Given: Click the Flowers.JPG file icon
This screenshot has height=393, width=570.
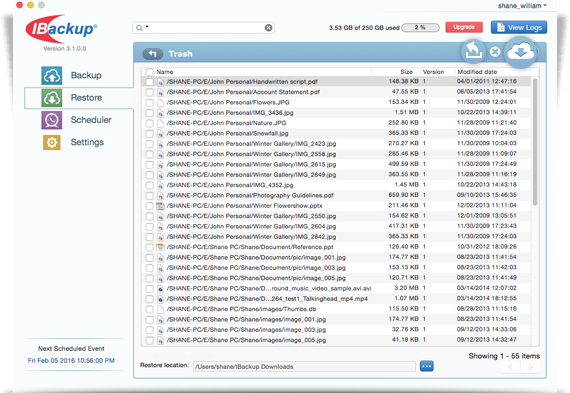Looking at the screenshot, I should [160, 103].
